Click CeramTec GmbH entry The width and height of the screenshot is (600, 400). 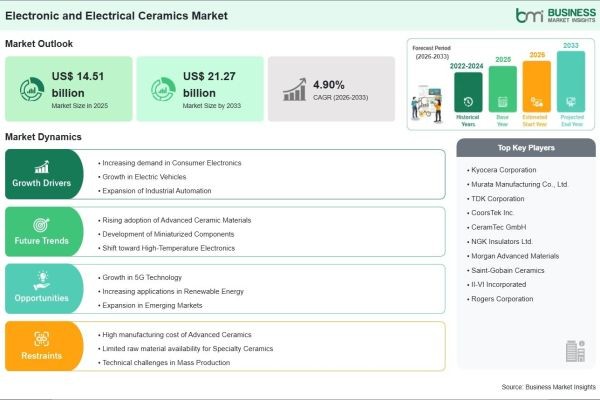point(497,227)
